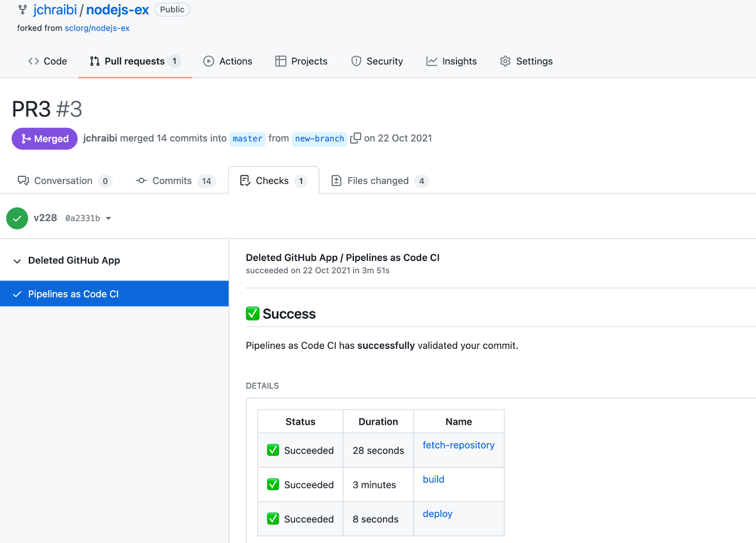The height and width of the screenshot is (543, 756).
Task: Open the 0a2331b commit dropdown
Action: pyautogui.click(x=108, y=218)
